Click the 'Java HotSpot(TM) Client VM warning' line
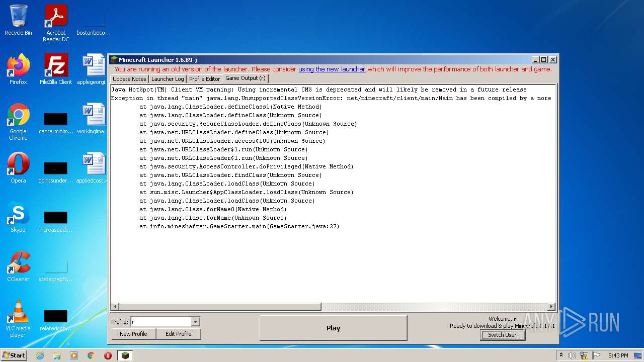Viewport: 644px width, 362px height. point(319,89)
